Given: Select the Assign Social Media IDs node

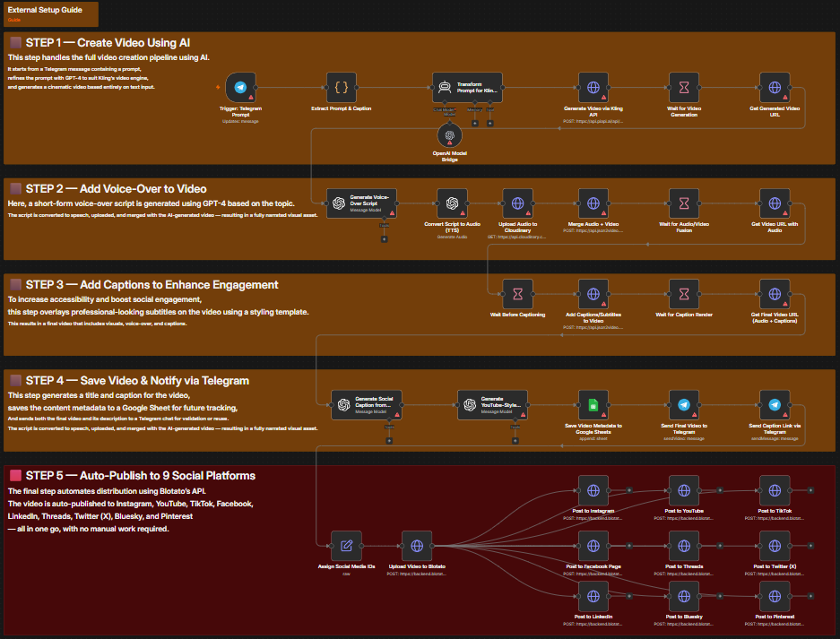Looking at the screenshot, I should (x=347, y=546).
